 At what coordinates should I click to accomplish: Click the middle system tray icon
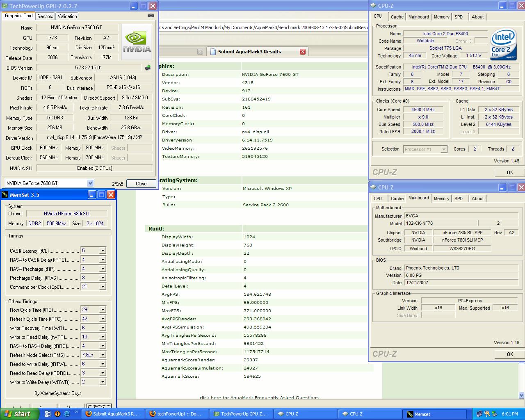[487, 414]
